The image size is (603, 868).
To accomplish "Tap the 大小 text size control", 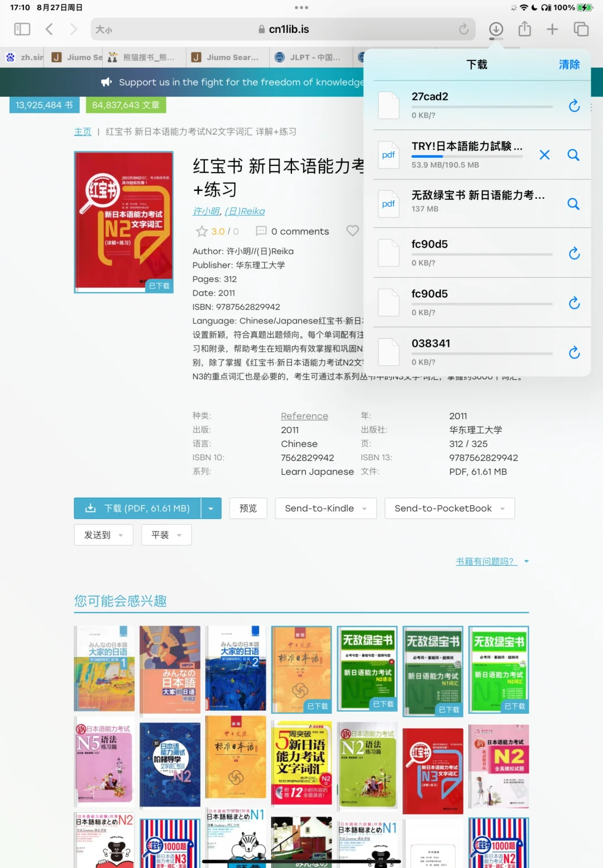I will (x=104, y=30).
